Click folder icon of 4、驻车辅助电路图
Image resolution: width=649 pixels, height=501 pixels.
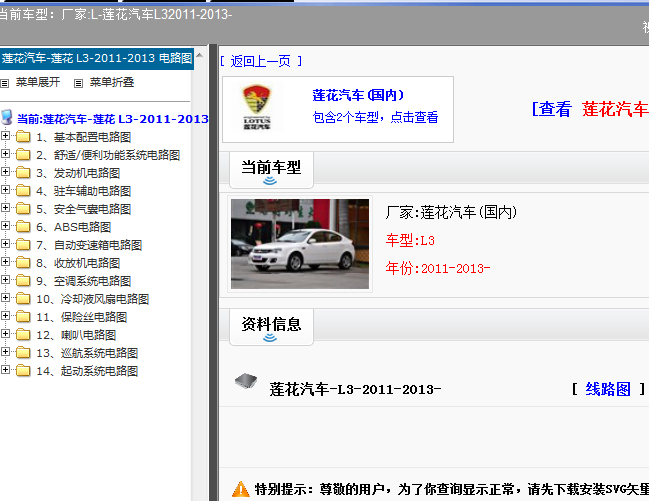pyautogui.click(x=23, y=190)
